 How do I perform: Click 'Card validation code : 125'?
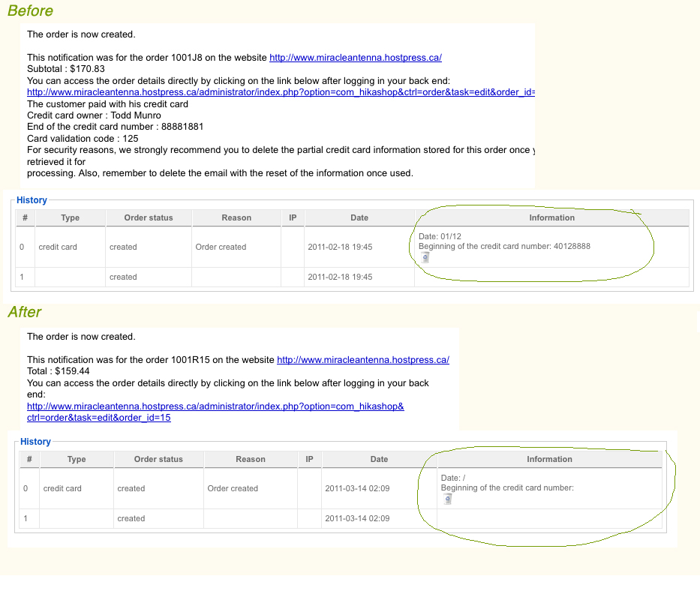tap(83, 139)
